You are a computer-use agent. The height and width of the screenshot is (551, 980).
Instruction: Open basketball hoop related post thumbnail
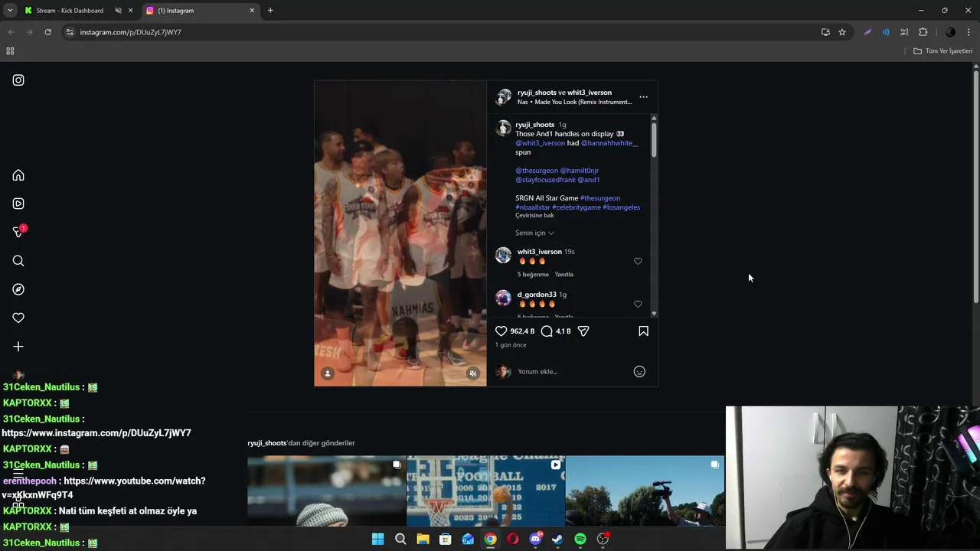tap(486, 491)
